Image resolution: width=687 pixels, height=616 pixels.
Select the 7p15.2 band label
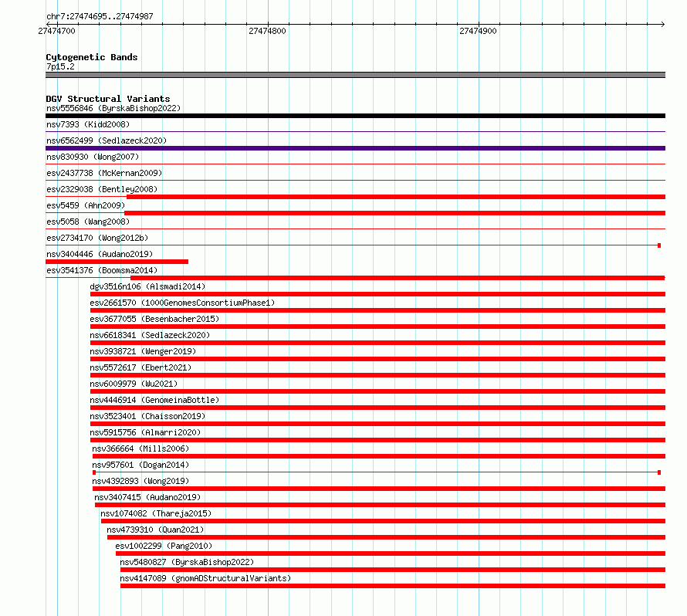[x=60, y=66]
